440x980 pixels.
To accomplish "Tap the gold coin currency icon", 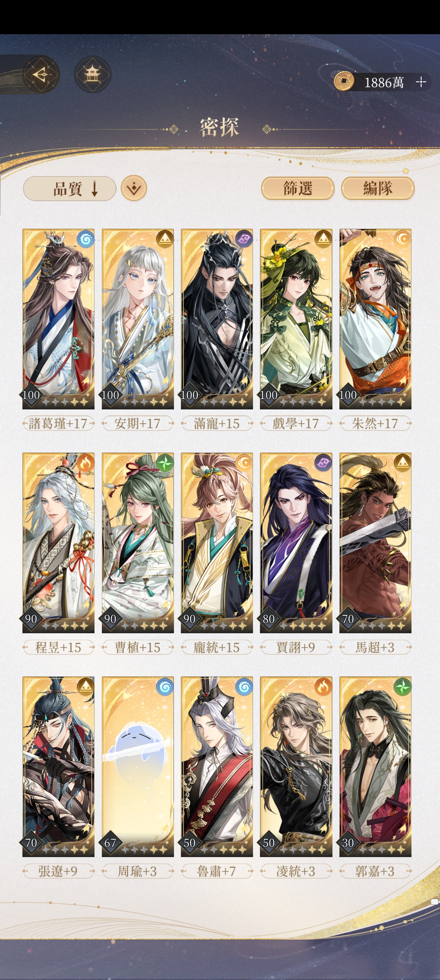I will tap(344, 81).
